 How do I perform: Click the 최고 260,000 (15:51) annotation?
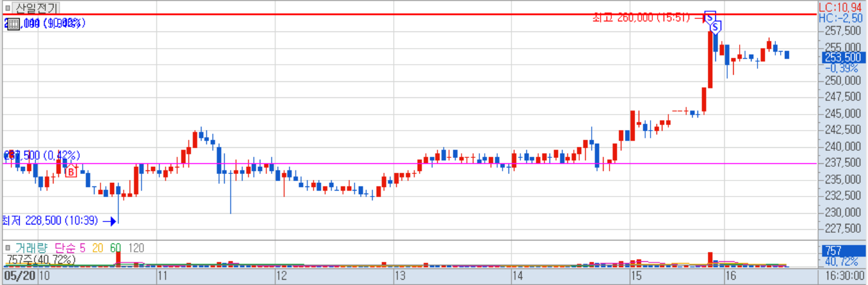tap(642, 18)
